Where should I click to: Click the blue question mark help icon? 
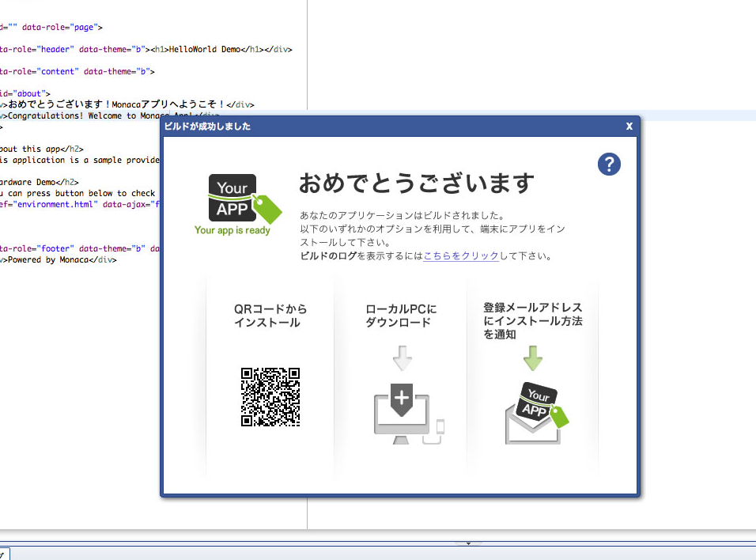(x=609, y=165)
